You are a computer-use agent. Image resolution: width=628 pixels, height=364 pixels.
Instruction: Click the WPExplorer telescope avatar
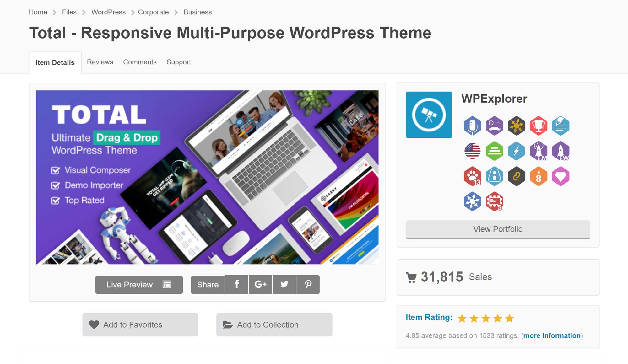tap(429, 115)
